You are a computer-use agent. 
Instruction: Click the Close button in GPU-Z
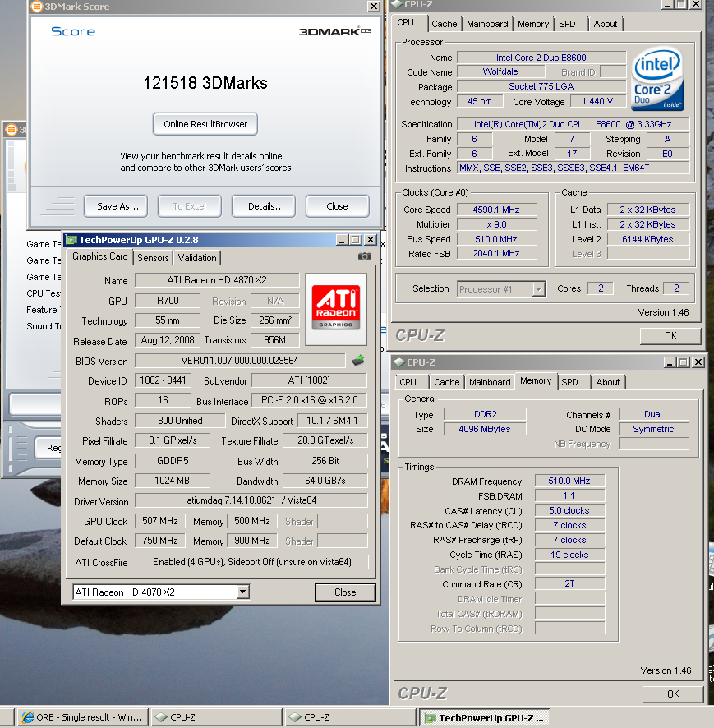coord(345,592)
